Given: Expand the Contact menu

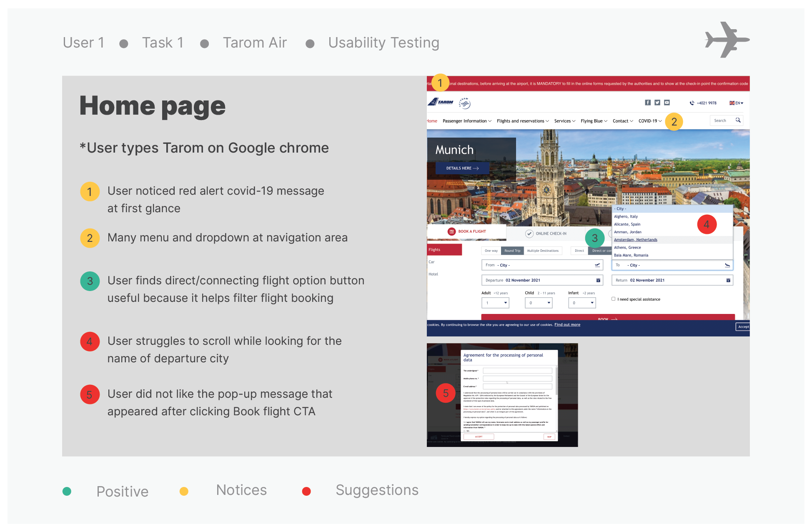Looking at the screenshot, I should [623, 121].
